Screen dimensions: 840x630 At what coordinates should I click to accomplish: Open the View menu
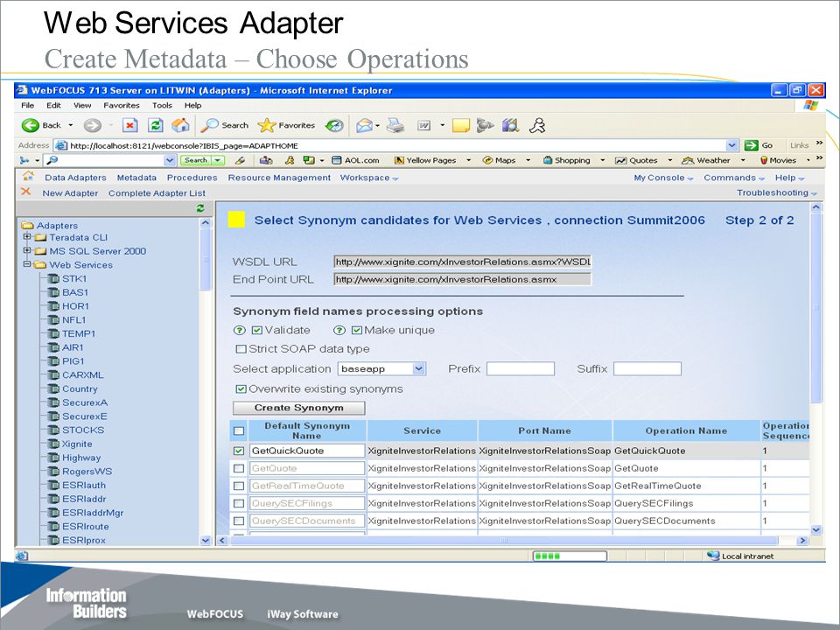click(82, 106)
